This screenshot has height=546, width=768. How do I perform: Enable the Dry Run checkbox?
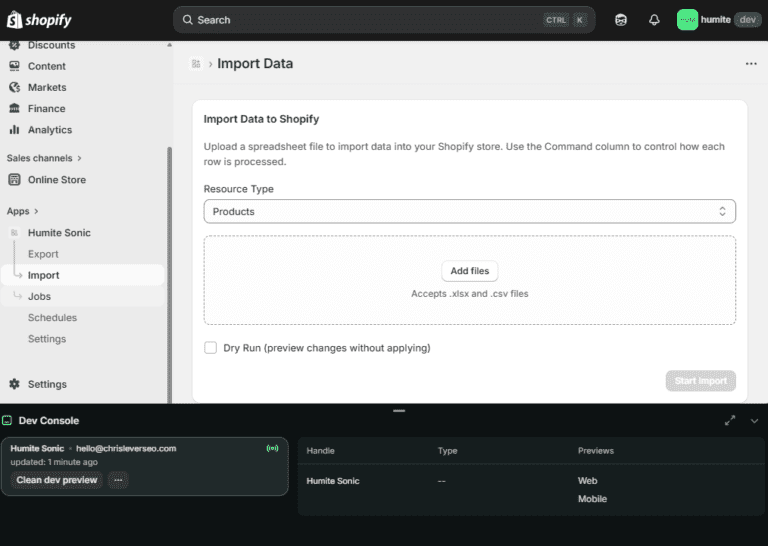[x=211, y=348]
